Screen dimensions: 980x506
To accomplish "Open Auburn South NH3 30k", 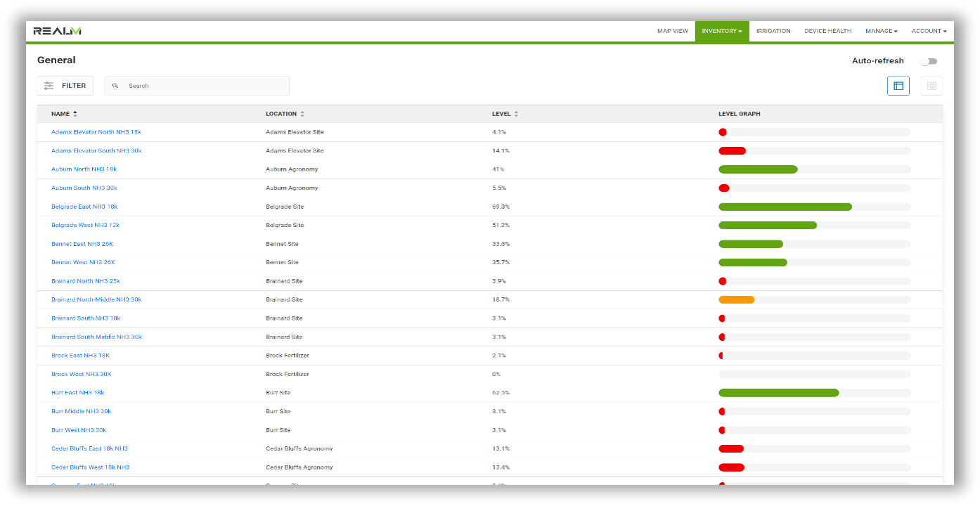I will 84,188.
